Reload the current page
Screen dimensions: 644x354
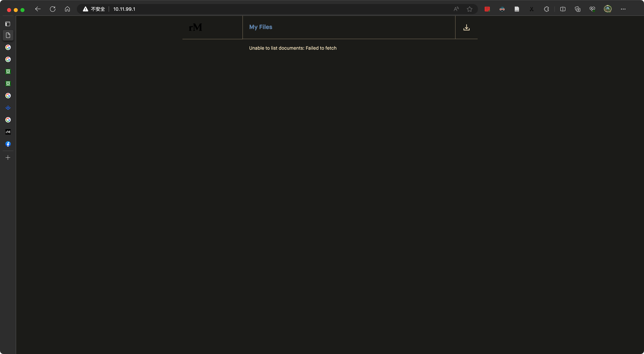pos(52,9)
